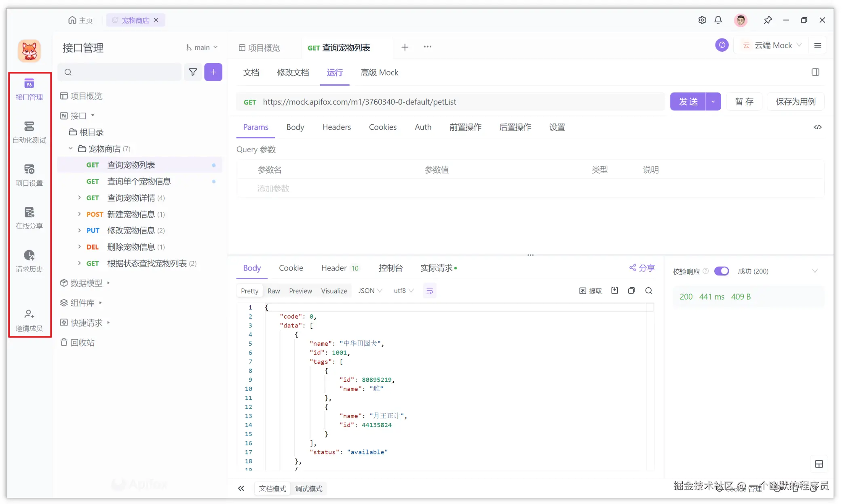
Task: Open the 自动化测试 panel from the sidebar
Action: point(29,132)
